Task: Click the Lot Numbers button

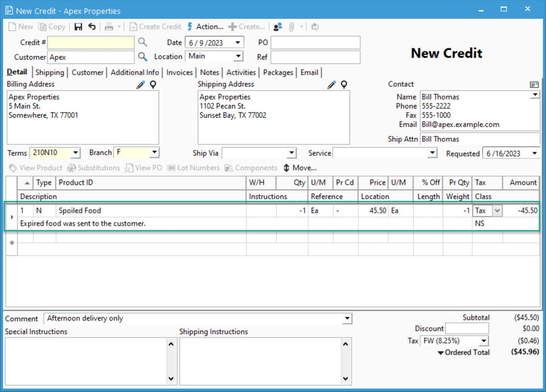Action: [x=193, y=168]
